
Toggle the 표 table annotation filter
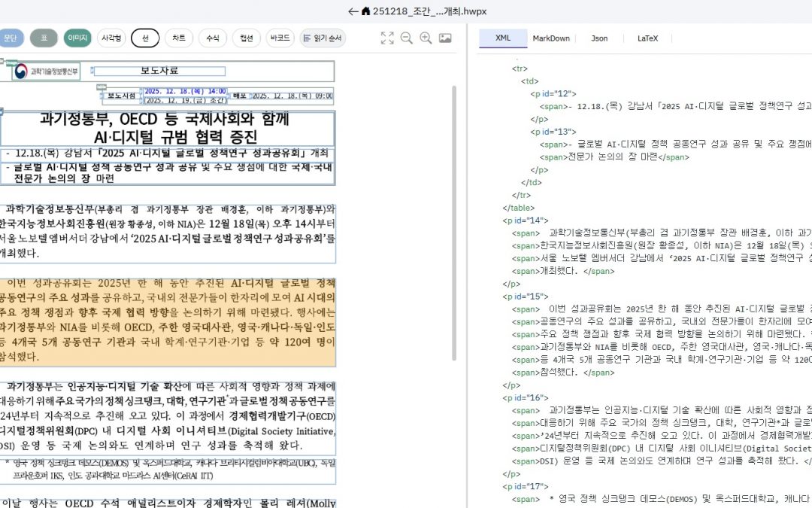tap(44, 38)
